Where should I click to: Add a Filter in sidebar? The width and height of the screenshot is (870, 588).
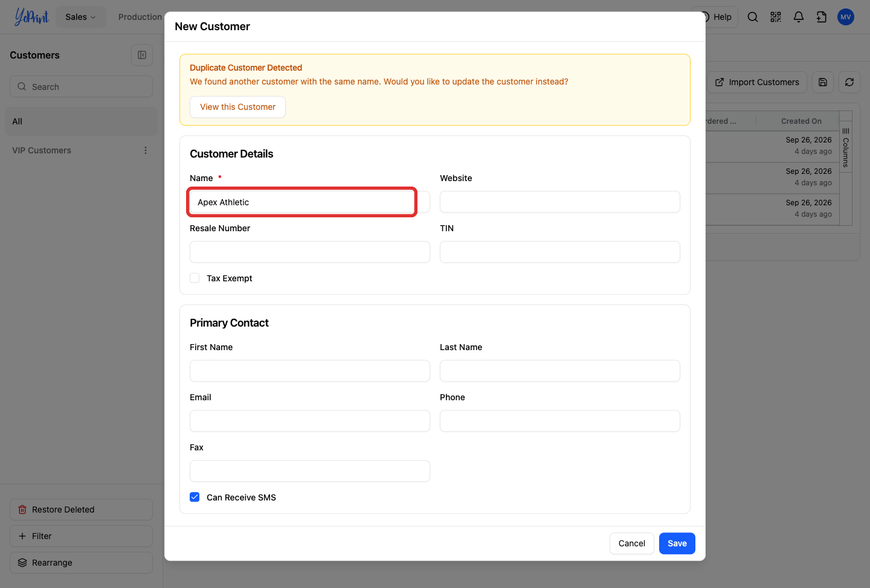(x=81, y=536)
